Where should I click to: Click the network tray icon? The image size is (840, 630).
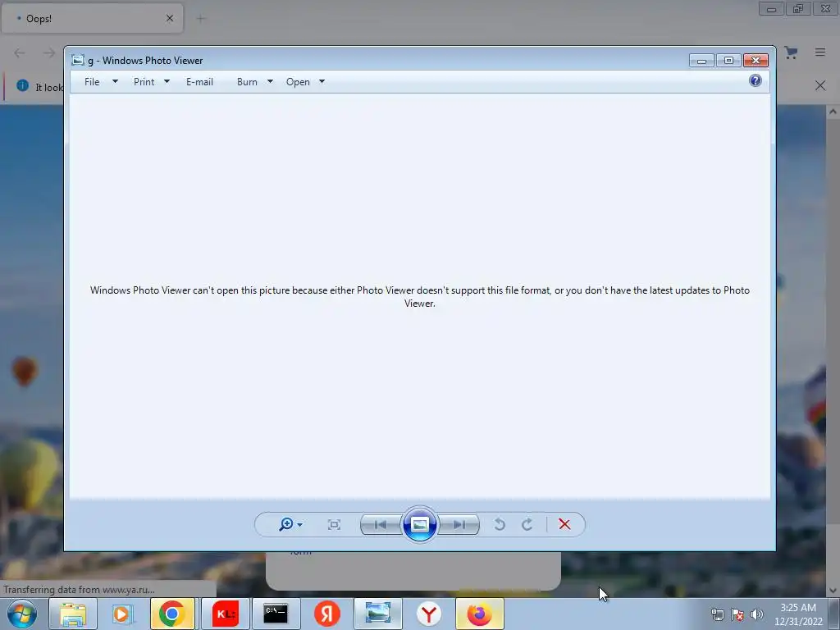coord(717,614)
